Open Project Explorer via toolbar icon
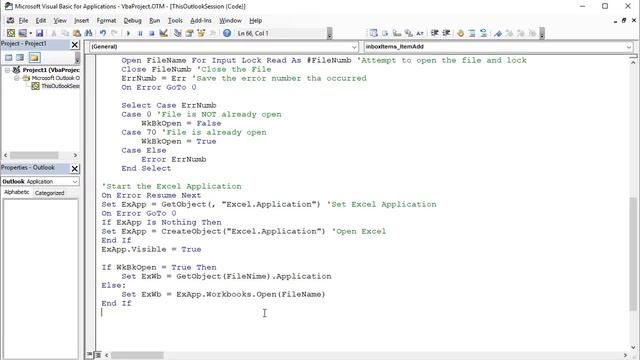This screenshot has width=640, height=360. [x=178, y=33]
